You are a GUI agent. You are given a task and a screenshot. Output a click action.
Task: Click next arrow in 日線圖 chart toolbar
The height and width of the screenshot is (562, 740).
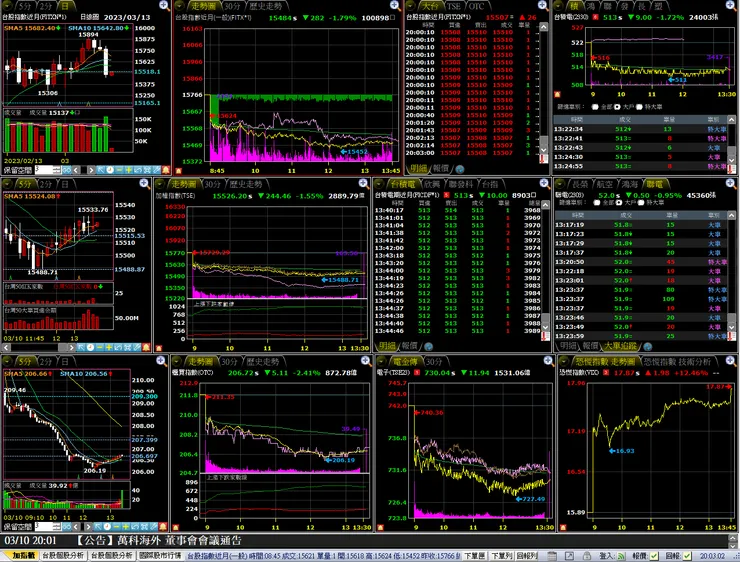pos(92,170)
